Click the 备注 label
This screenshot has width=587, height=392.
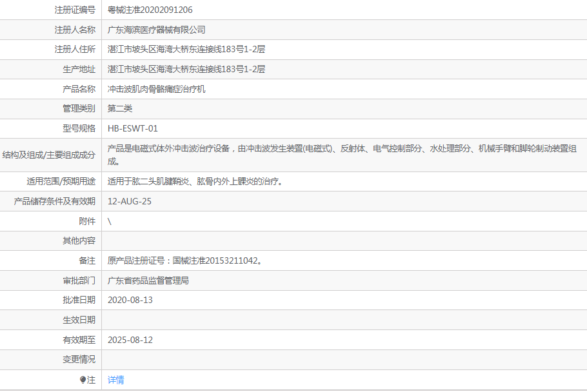coord(87,260)
